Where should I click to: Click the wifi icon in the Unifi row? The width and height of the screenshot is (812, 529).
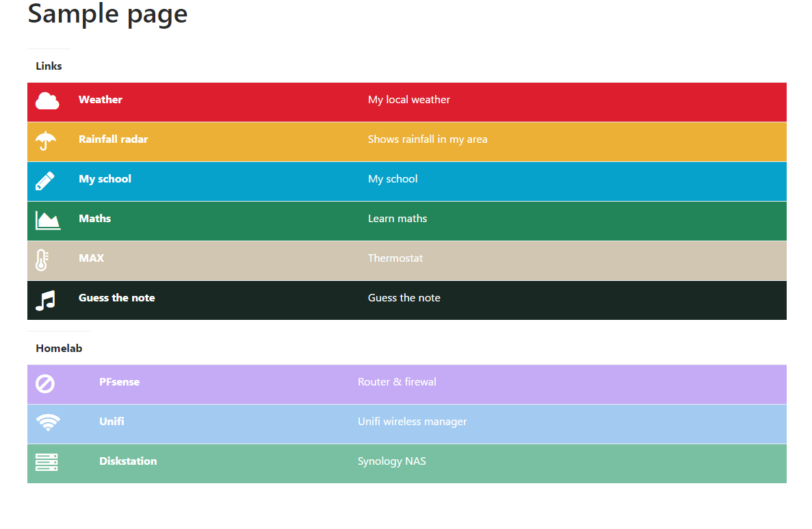48,423
